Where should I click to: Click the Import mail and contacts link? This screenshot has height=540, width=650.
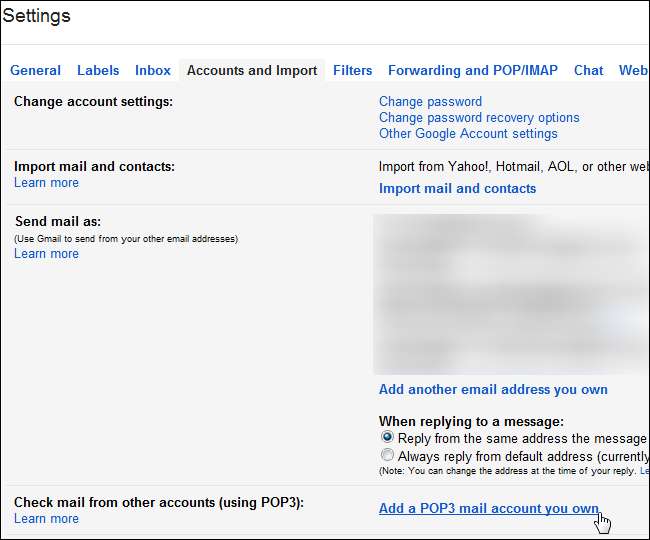pos(457,188)
